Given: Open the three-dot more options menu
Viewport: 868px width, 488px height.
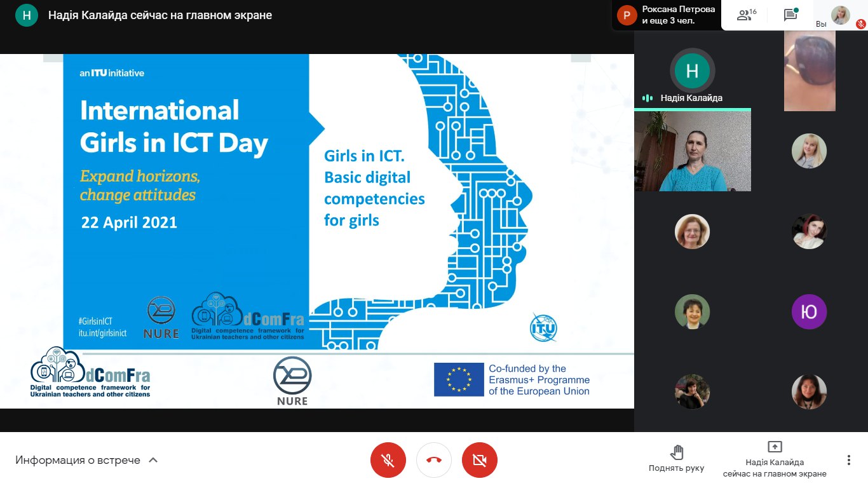Looking at the screenshot, I should coord(848,460).
